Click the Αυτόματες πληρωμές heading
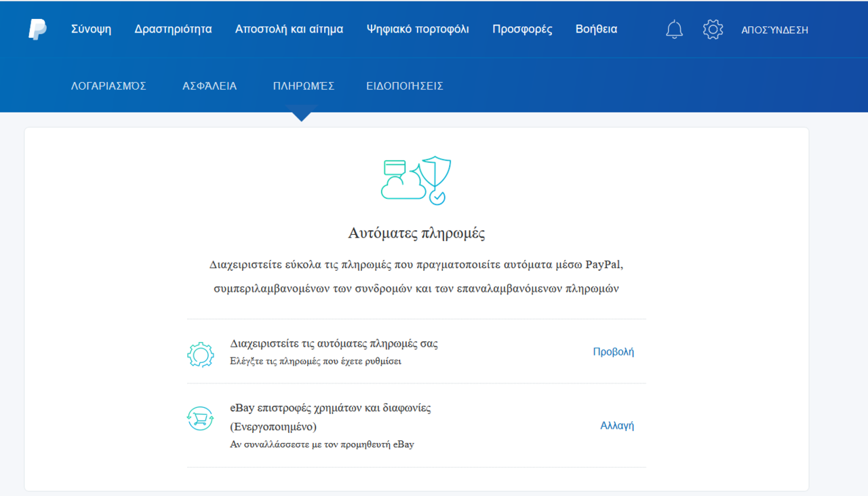The width and height of the screenshot is (868, 496). point(416,233)
